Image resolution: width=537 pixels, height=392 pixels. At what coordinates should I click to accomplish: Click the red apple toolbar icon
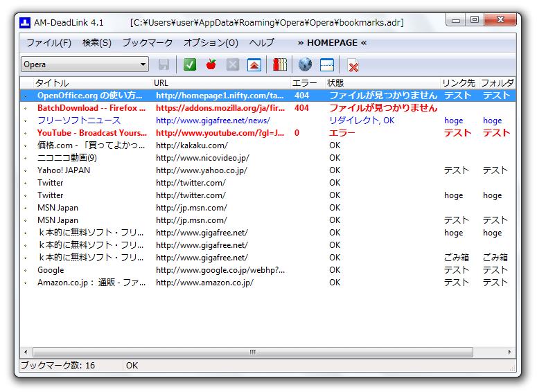click(211, 64)
